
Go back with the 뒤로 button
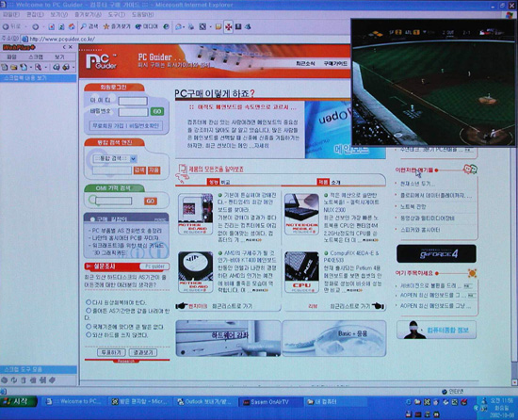click(12, 26)
